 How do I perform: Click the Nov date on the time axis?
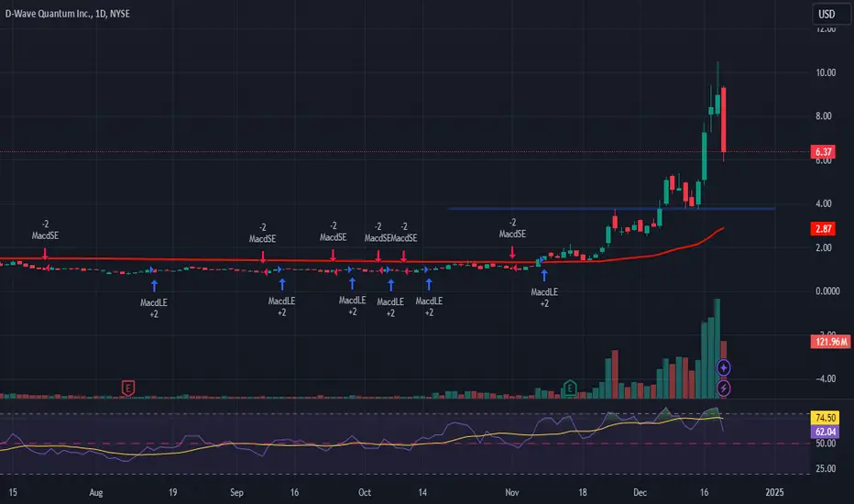[x=512, y=493]
